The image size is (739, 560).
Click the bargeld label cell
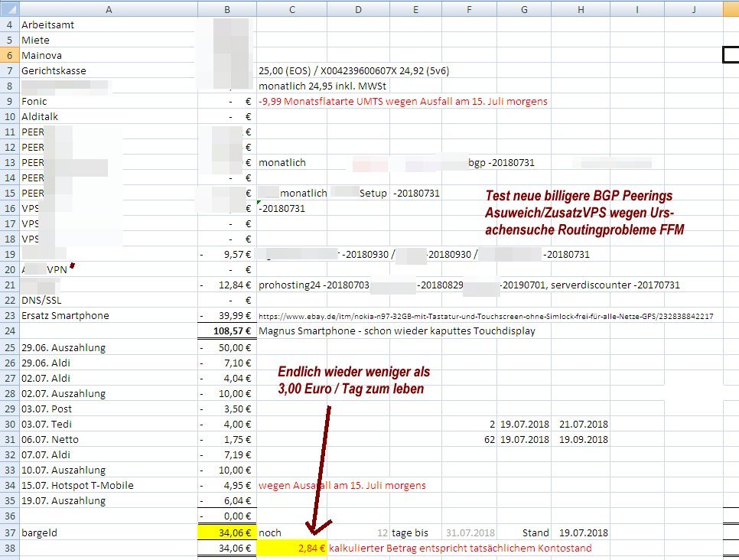(x=107, y=532)
